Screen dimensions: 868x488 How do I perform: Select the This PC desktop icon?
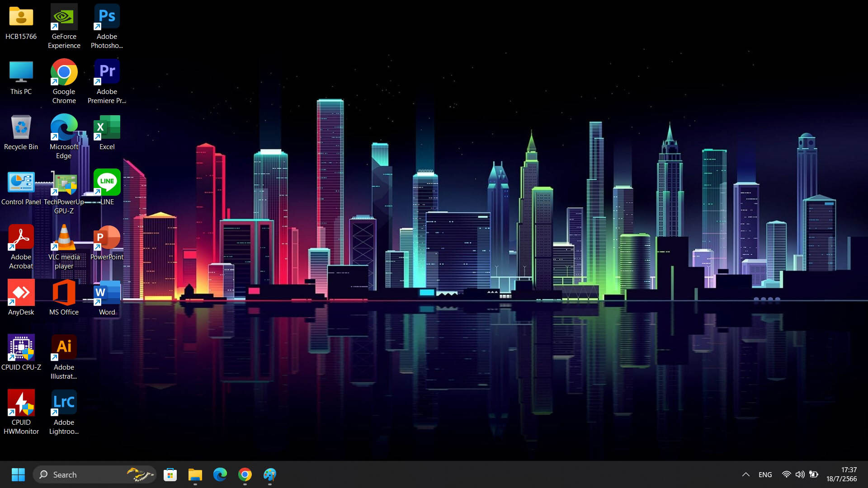click(x=21, y=78)
